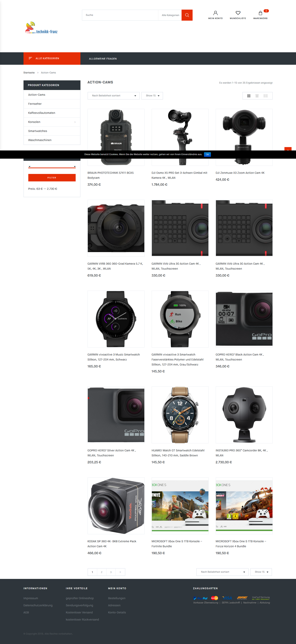Screen dimensions: 296x644
Task: Click the orange FILTER button
Action: 52,178
